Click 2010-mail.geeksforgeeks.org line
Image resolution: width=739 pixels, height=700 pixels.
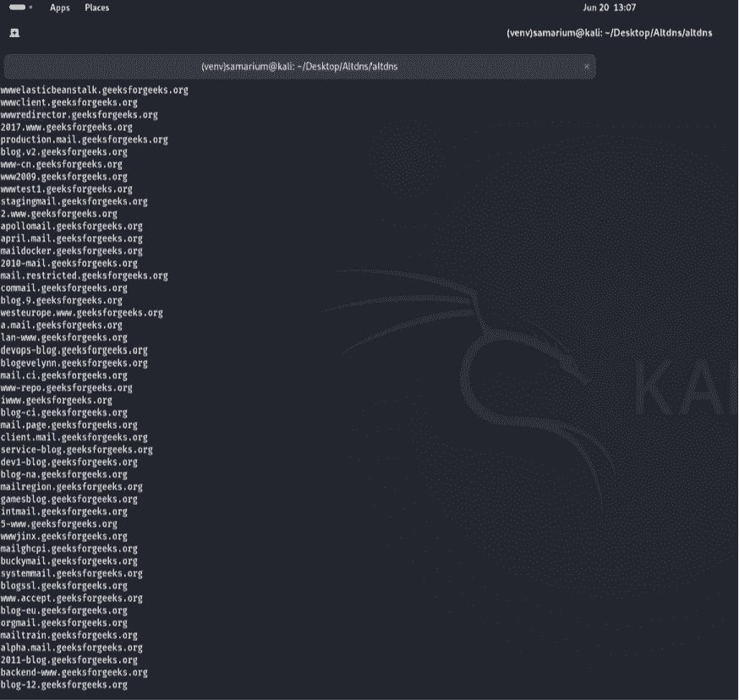point(68,264)
